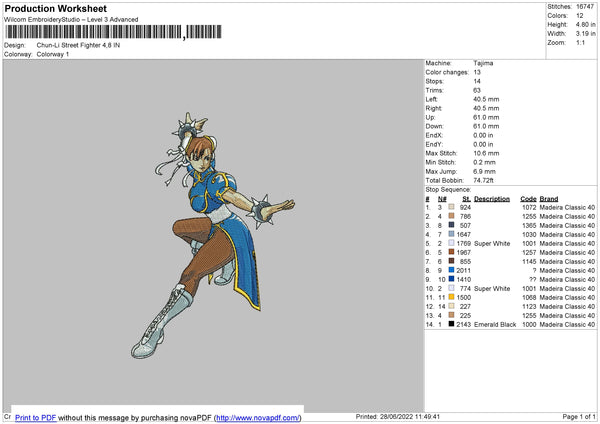Click thread code '1145' in stop 7
Screen dimensions: 600x424
click(x=529, y=261)
